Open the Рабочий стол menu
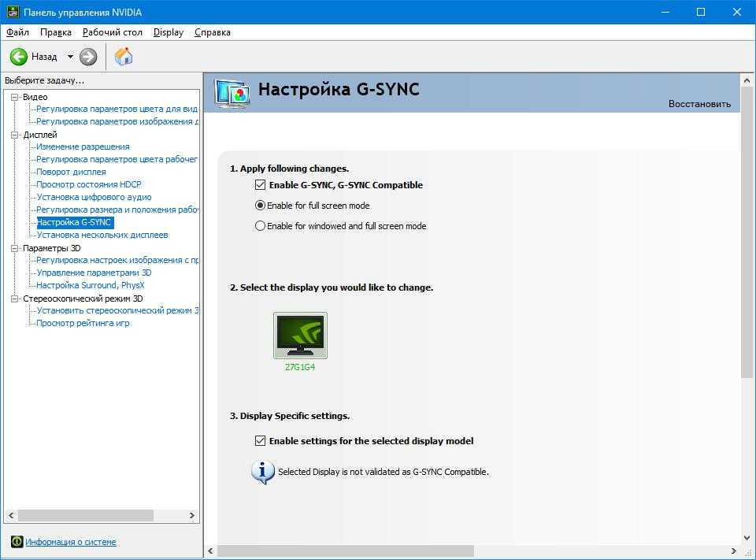 113,32
